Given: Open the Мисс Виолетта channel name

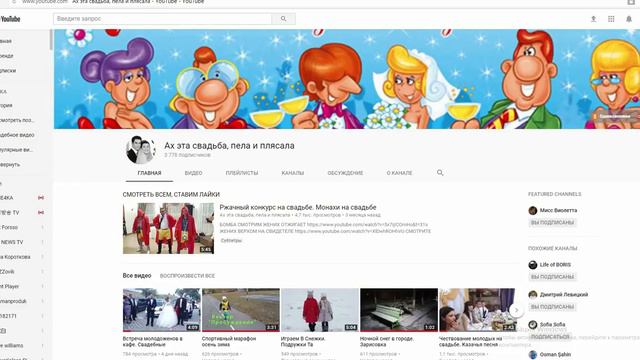Looking at the screenshot, I should point(558,211).
